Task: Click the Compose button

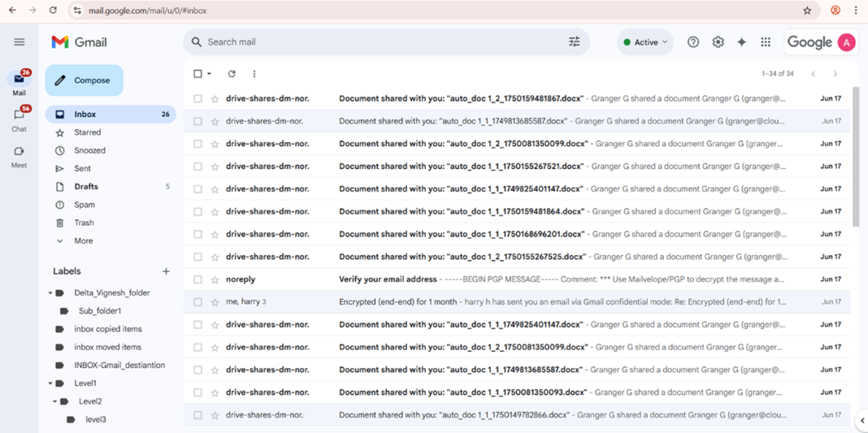Action: (x=84, y=80)
